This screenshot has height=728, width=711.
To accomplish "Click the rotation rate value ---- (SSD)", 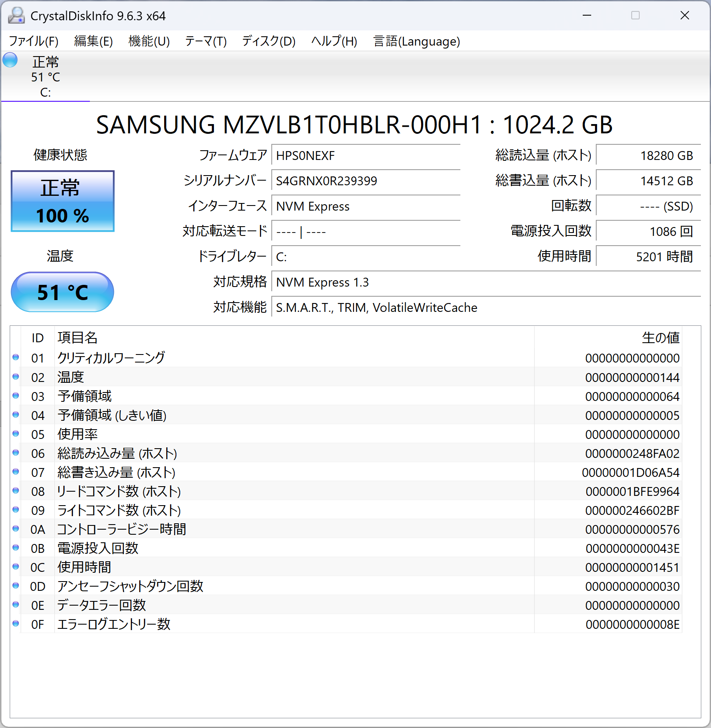I will tap(649, 206).
